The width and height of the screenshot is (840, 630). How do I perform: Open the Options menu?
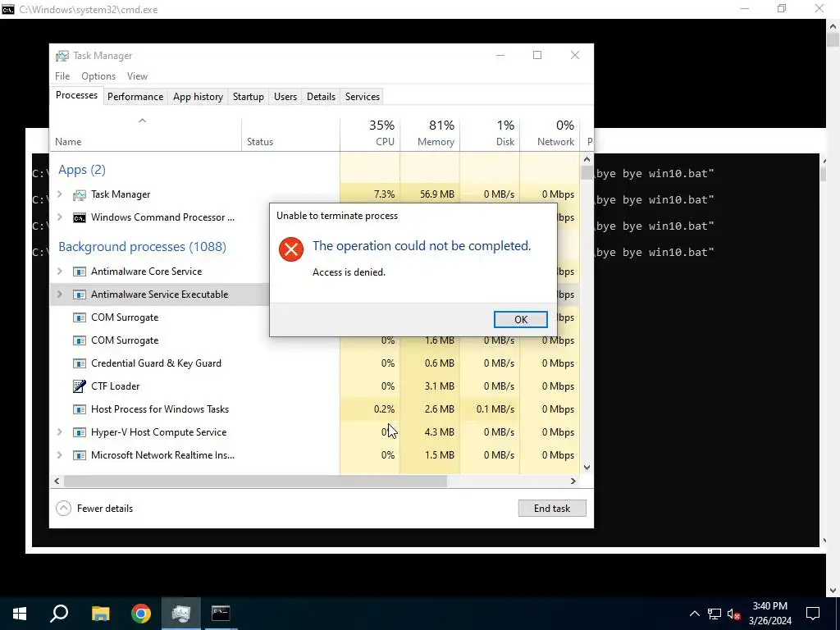point(98,76)
